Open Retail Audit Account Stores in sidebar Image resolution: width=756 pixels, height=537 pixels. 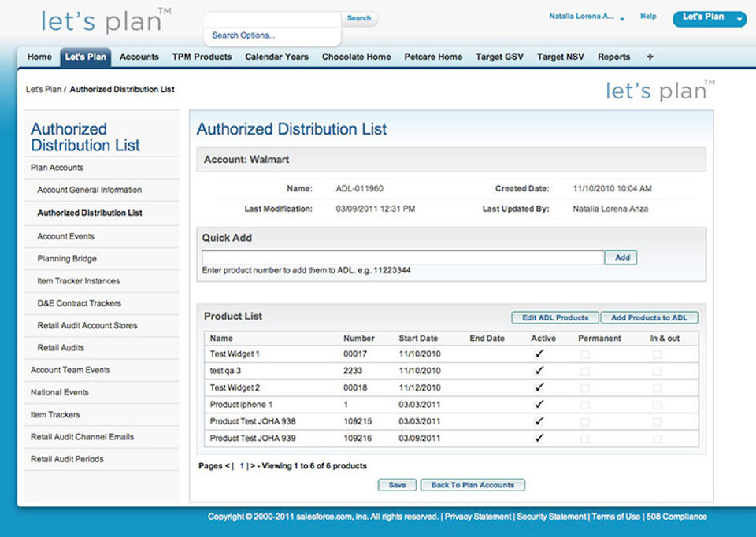(x=87, y=325)
